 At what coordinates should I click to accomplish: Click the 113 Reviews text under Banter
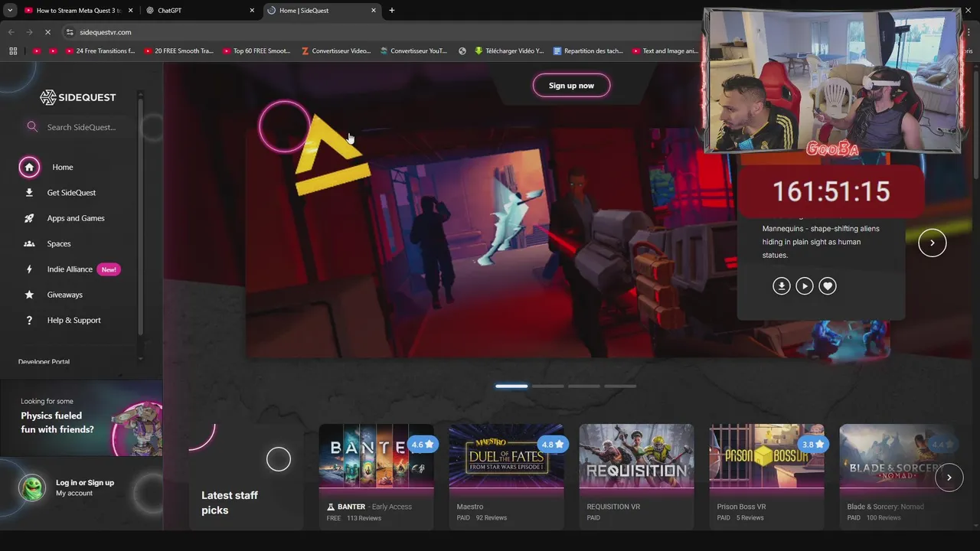click(364, 518)
